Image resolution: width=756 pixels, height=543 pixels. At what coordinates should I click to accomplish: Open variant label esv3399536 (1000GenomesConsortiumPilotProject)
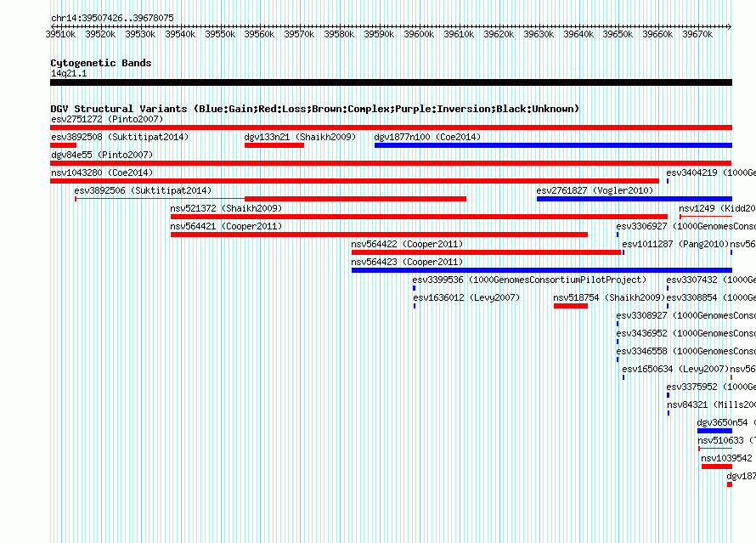529,280
